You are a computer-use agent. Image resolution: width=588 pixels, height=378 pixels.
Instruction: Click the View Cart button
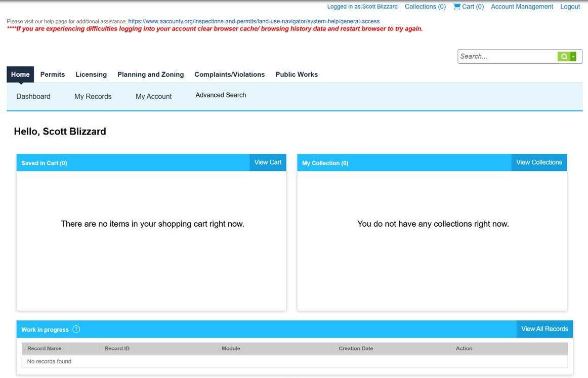(268, 162)
